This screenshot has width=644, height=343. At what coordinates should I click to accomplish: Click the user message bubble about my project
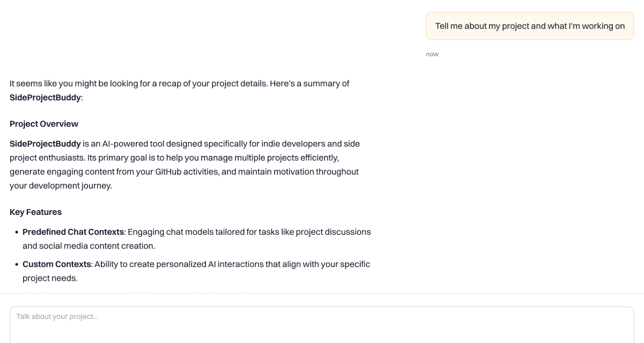click(530, 26)
